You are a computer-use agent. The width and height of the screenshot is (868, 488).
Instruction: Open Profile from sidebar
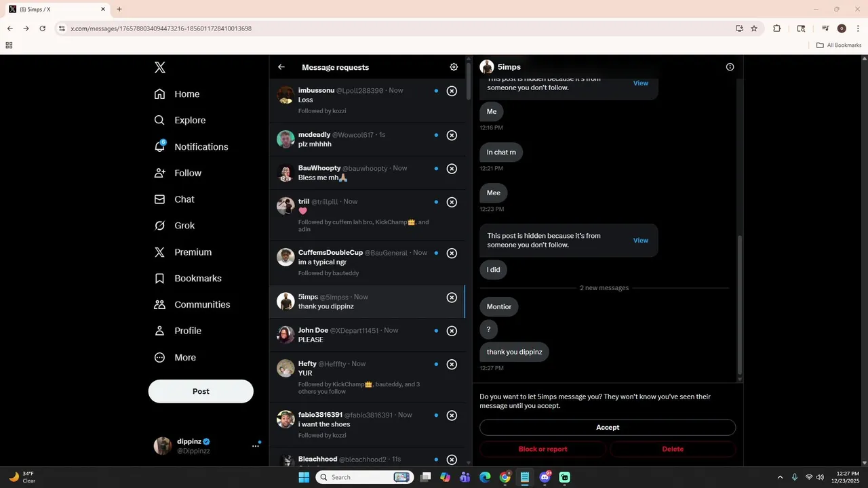178,331
